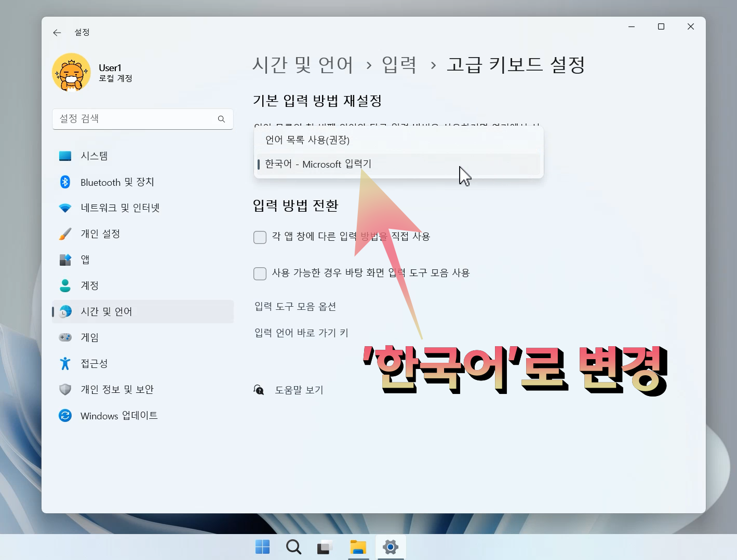Click the back arrow in the Settings header
The image size is (737, 560).
coord(57,32)
